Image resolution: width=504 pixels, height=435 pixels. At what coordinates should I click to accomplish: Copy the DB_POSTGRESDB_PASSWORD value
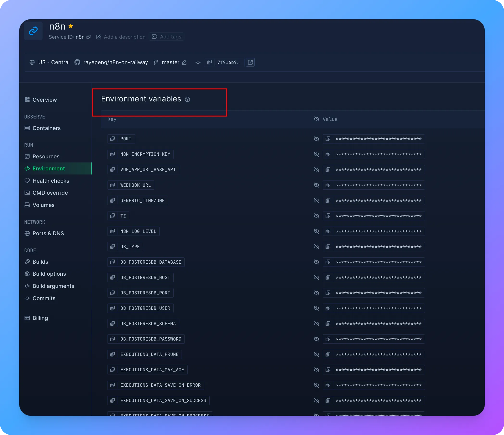click(328, 339)
